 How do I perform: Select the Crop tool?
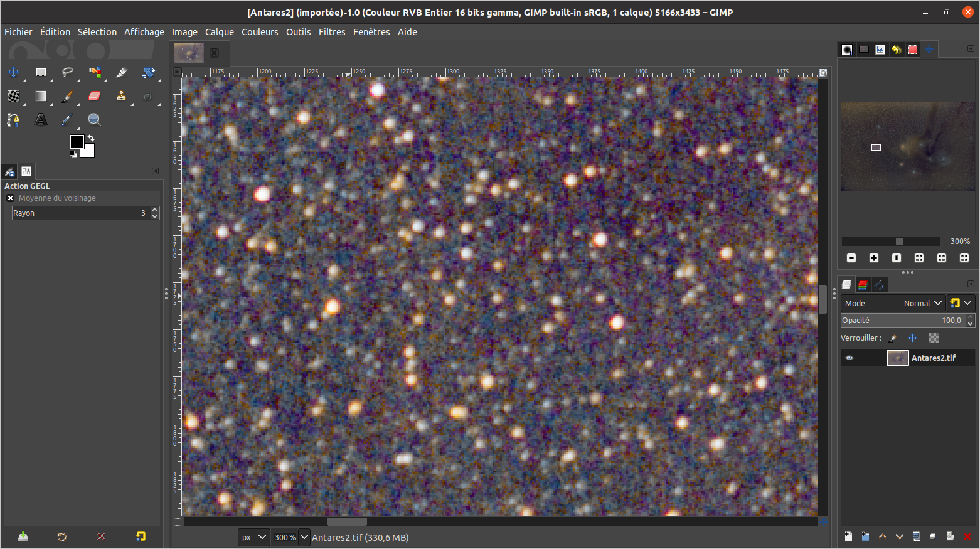(122, 72)
